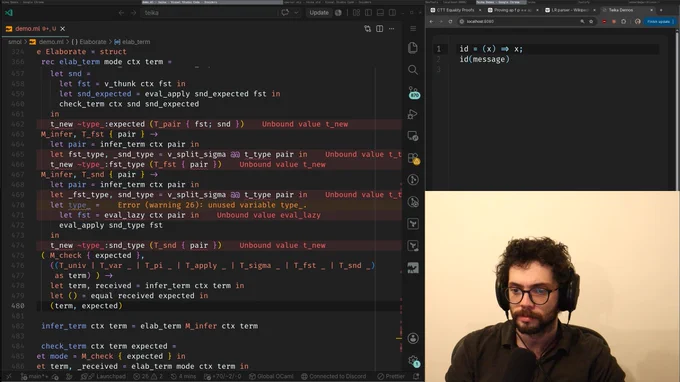The height and width of the screenshot is (382, 680).
Task: Select the Global OCaml sandbox in status bar
Action: pyautogui.click(x=271, y=376)
